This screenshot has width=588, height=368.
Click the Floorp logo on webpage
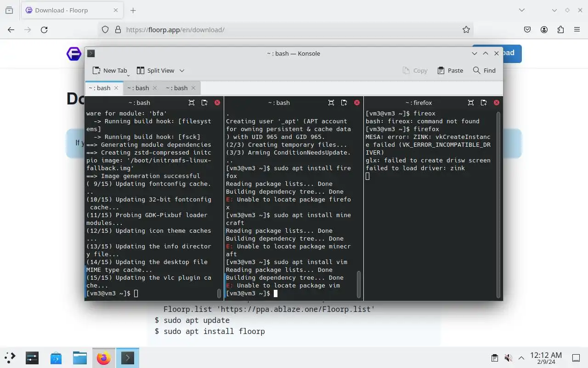pos(74,54)
